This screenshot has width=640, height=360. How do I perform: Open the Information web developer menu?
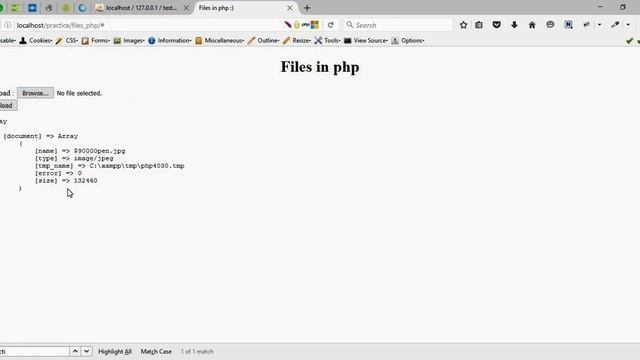click(170, 40)
